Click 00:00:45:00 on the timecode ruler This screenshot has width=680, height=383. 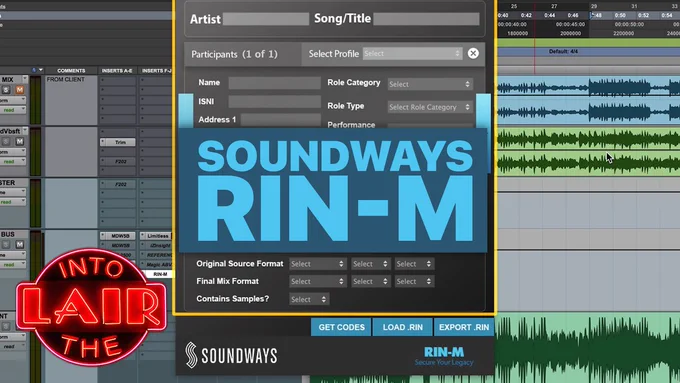[570, 24]
